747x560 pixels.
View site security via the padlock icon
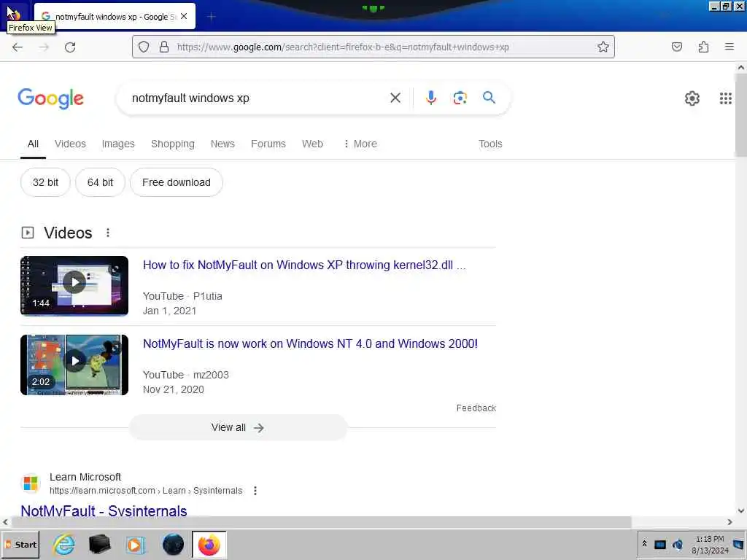[x=164, y=47]
